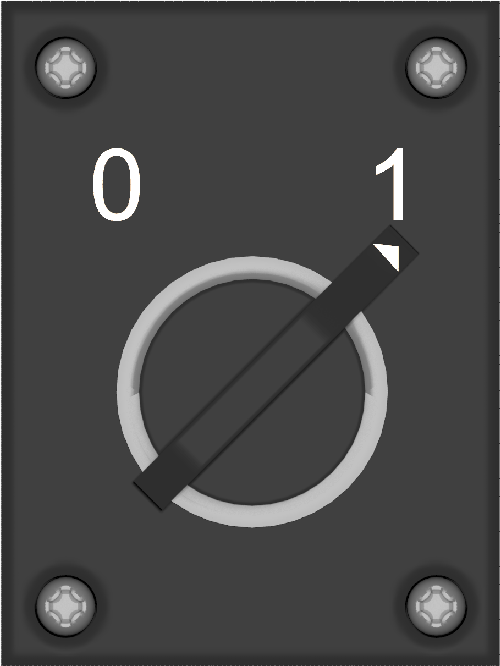Select the 1 position label
Image resolution: width=500 pixels, height=666 pixels.
click(x=391, y=184)
